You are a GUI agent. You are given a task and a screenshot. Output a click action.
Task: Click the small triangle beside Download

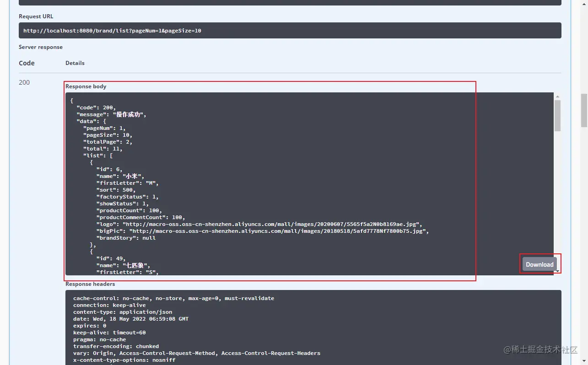click(x=557, y=270)
